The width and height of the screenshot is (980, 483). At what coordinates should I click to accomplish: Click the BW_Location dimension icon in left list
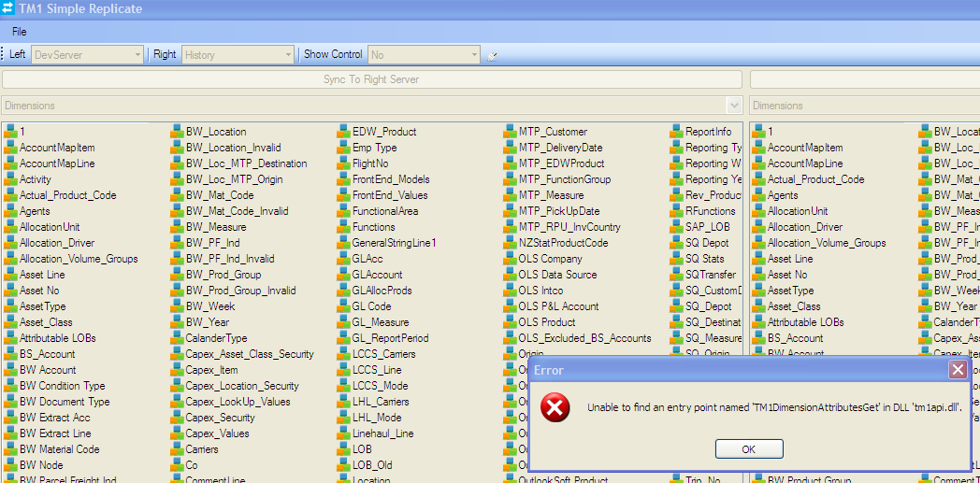[176, 132]
